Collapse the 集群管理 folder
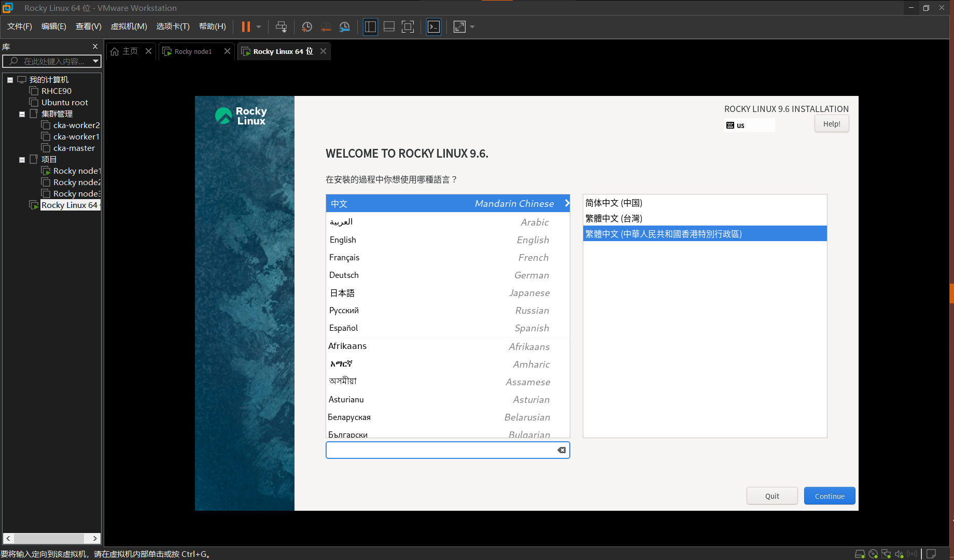The height and width of the screenshot is (560, 954). [x=22, y=114]
